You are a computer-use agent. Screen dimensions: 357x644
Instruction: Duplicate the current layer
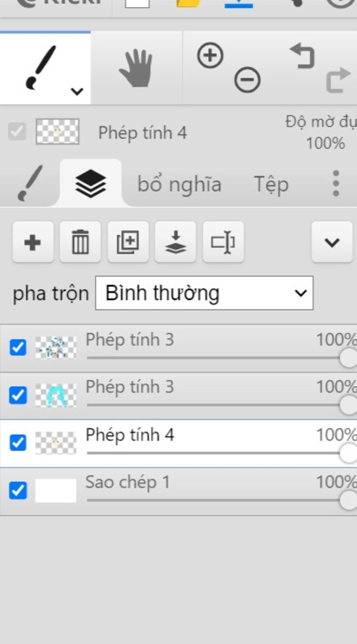tap(128, 242)
